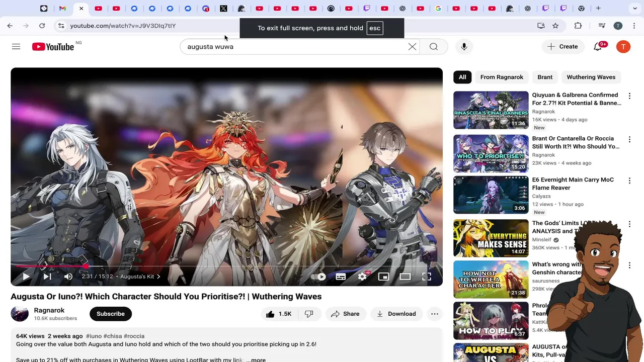Open the #chisa hashtag
Image resolution: width=644 pixels, height=362 pixels.
(112, 336)
